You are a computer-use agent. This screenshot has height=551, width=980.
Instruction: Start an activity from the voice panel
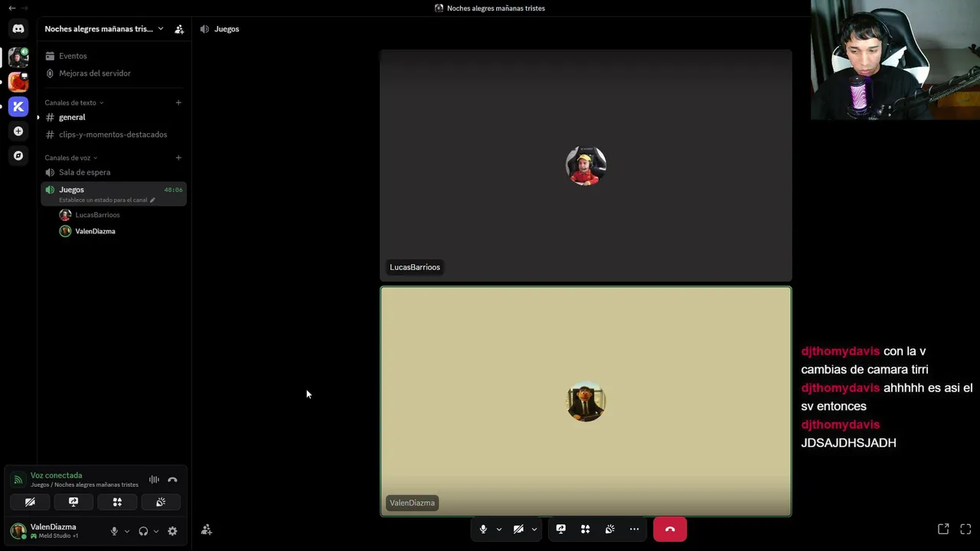point(117,502)
